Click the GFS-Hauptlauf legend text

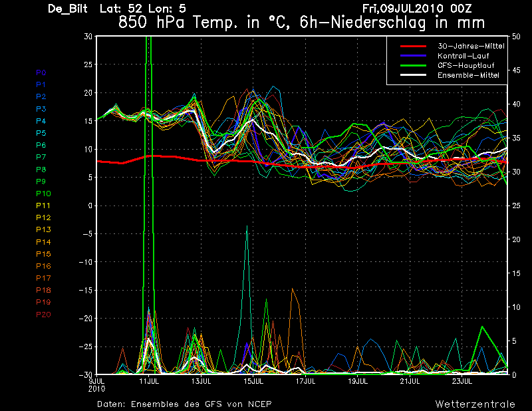pos(466,65)
